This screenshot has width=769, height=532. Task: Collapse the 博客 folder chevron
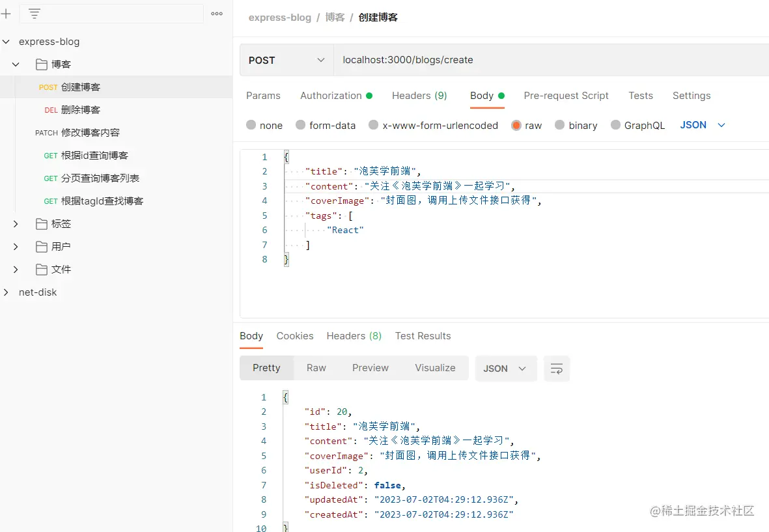(16, 64)
